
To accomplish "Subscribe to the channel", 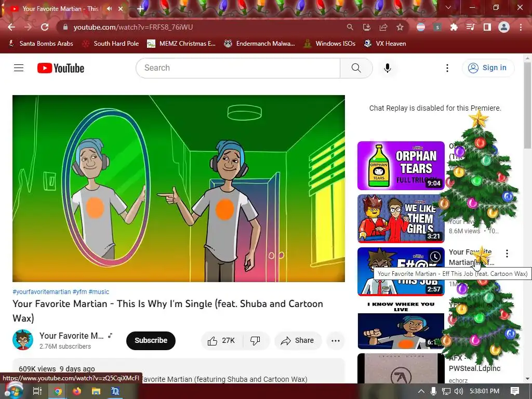I will click(x=151, y=340).
